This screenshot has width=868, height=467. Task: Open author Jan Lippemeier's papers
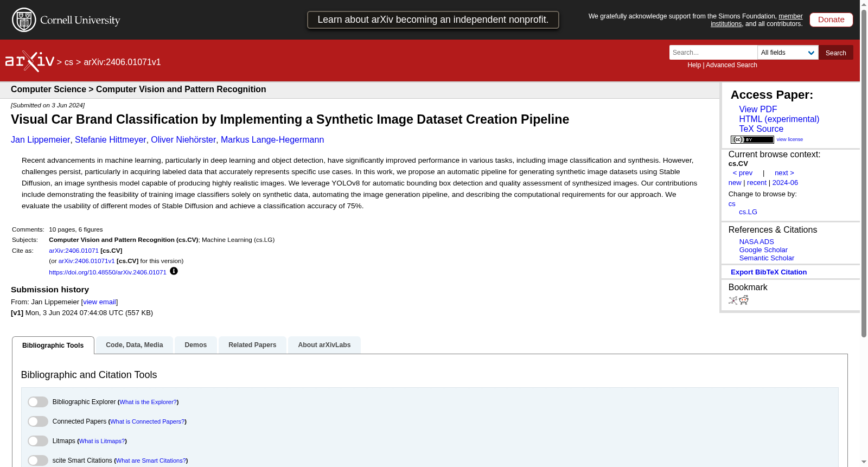click(40, 140)
